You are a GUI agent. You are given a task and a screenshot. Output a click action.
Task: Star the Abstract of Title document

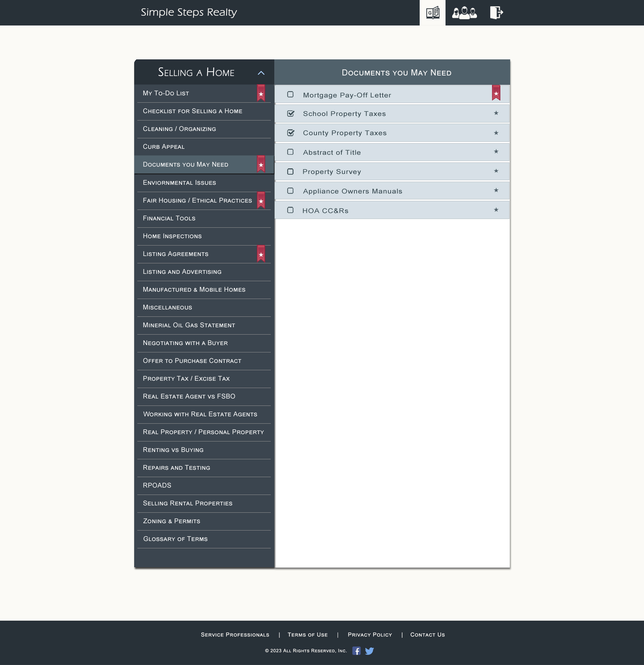click(x=496, y=152)
